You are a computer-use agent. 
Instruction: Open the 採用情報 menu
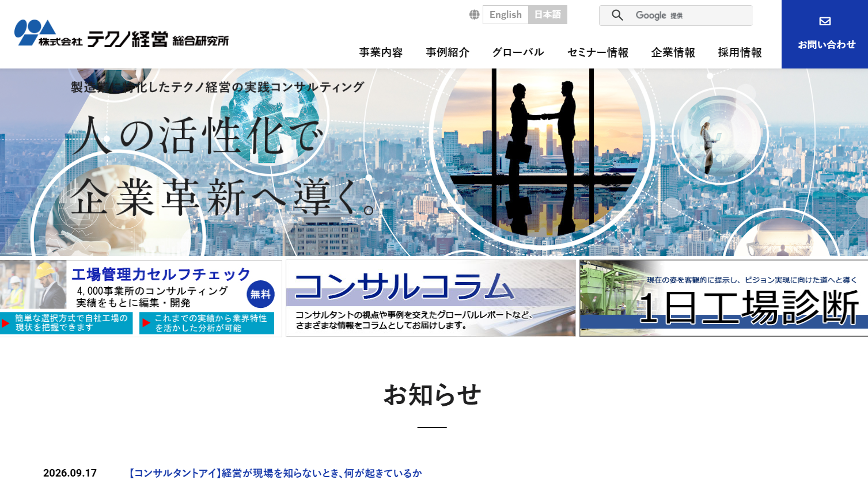pyautogui.click(x=740, y=52)
